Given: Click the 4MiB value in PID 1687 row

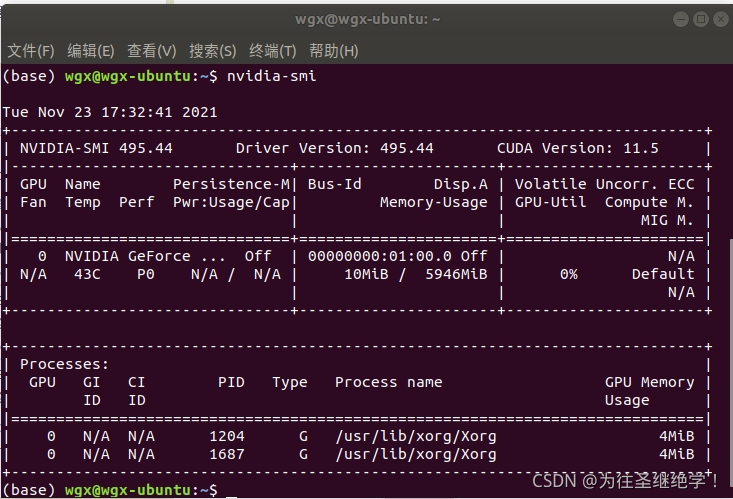Looking at the screenshot, I should [x=677, y=455].
